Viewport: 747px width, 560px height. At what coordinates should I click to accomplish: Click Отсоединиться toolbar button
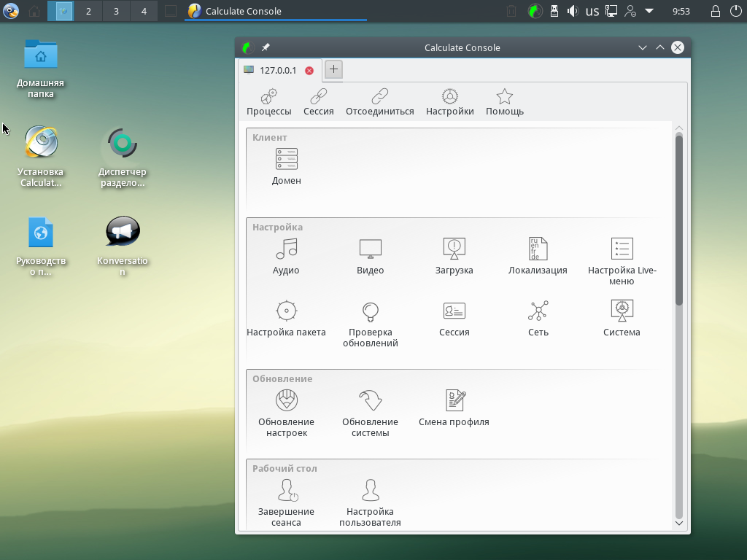click(379, 103)
